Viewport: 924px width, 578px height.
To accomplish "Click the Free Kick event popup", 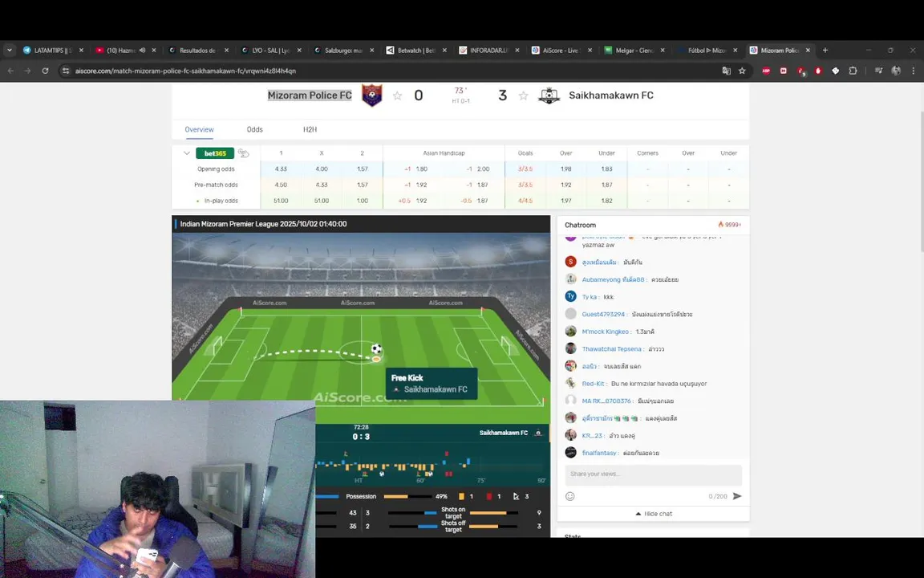I will click(x=432, y=384).
